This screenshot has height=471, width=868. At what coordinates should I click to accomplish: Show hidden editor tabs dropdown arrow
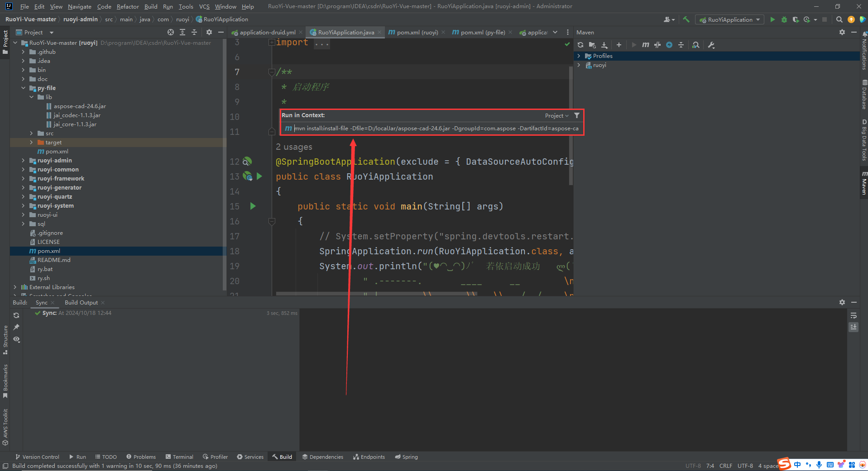[555, 32]
